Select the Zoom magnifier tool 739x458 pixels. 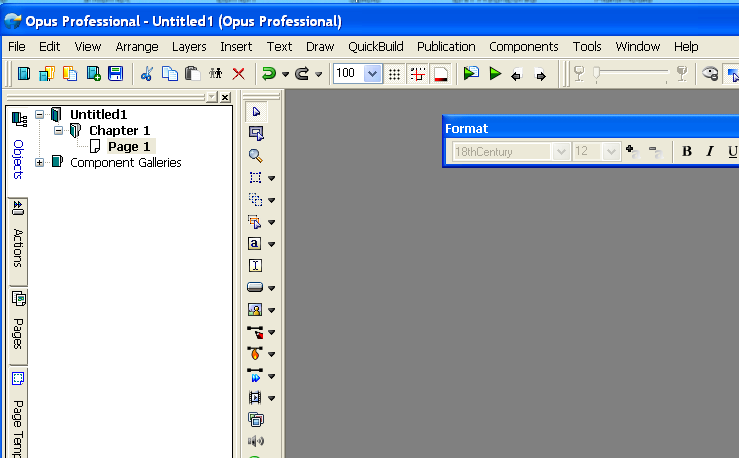coord(255,155)
